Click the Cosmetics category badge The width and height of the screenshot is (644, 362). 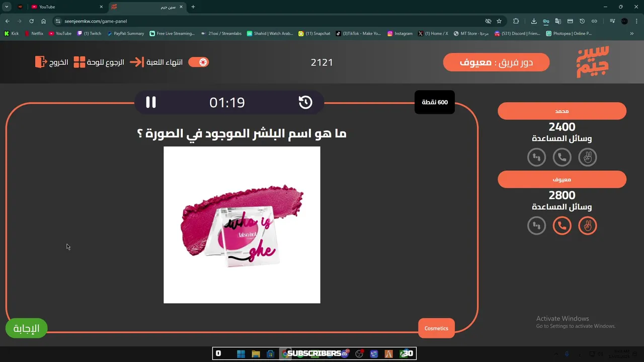pyautogui.click(x=436, y=328)
